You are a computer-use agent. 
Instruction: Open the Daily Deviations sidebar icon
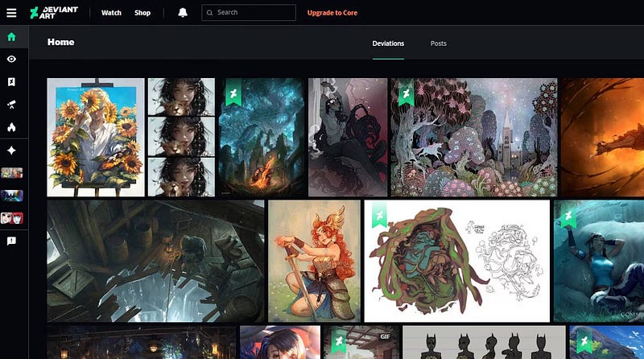(x=11, y=82)
